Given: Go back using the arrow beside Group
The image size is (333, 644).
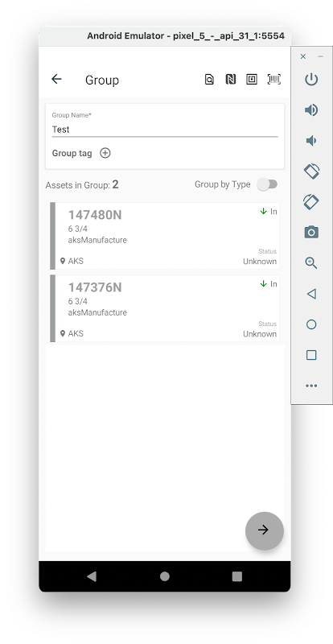Looking at the screenshot, I should click(x=56, y=79).
